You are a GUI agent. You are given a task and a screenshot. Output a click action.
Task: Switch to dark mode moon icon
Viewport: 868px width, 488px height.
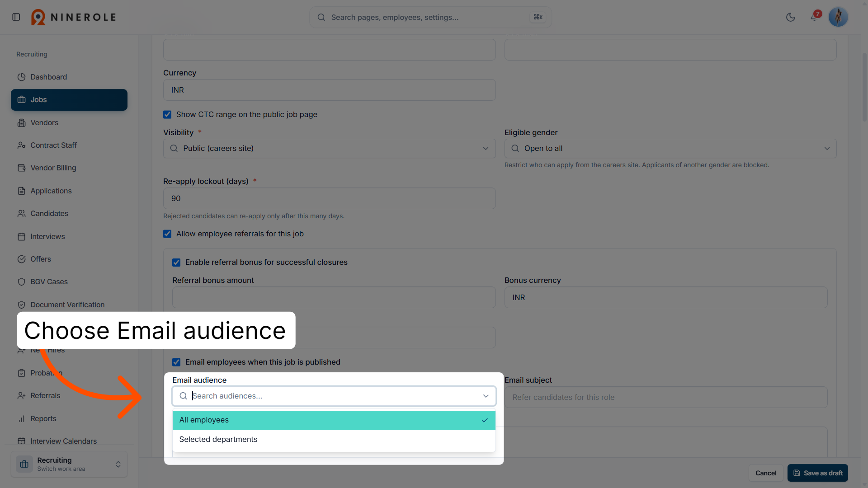click(791, 17)
